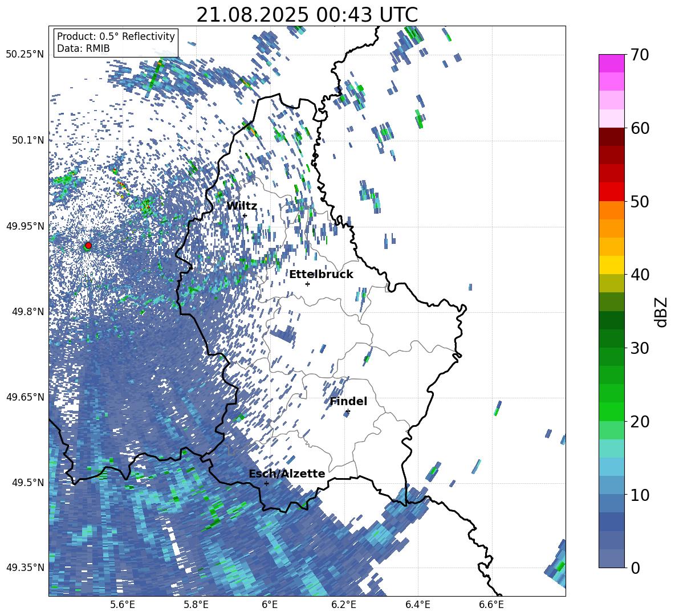Click the 'Data: RMIB' text

83,48
